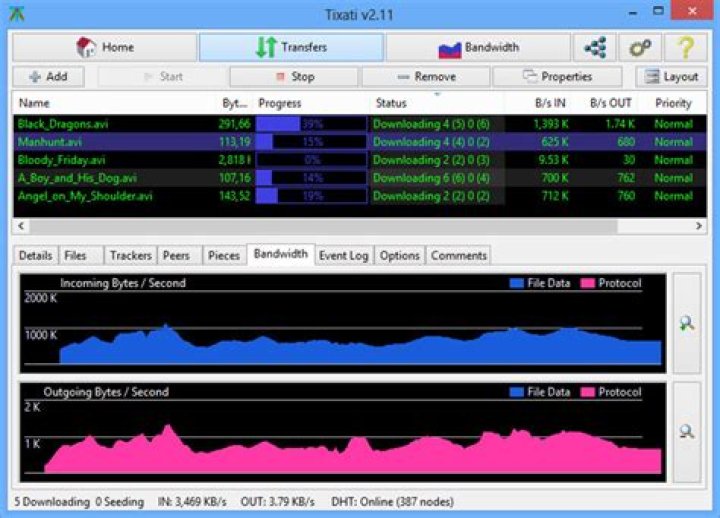The height and width of the screenshot is (518, 720).
Task: Click the DHT: Online (387 nodes) status
Action: 393,502
